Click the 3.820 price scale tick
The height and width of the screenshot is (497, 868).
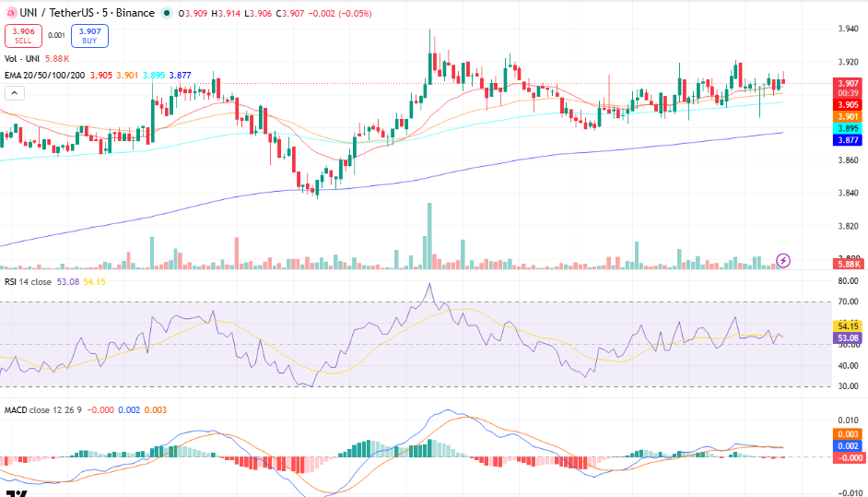pos(848,226)
